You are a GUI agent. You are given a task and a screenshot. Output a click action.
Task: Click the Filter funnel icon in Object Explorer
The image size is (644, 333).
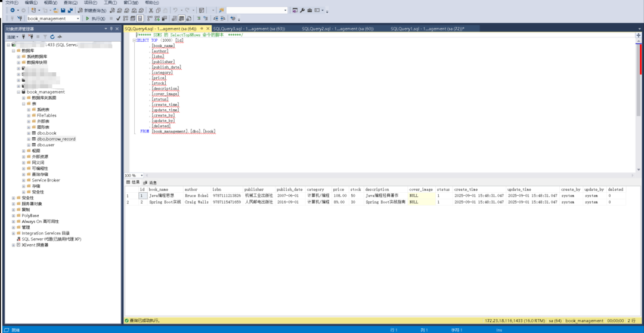point(45,36)
